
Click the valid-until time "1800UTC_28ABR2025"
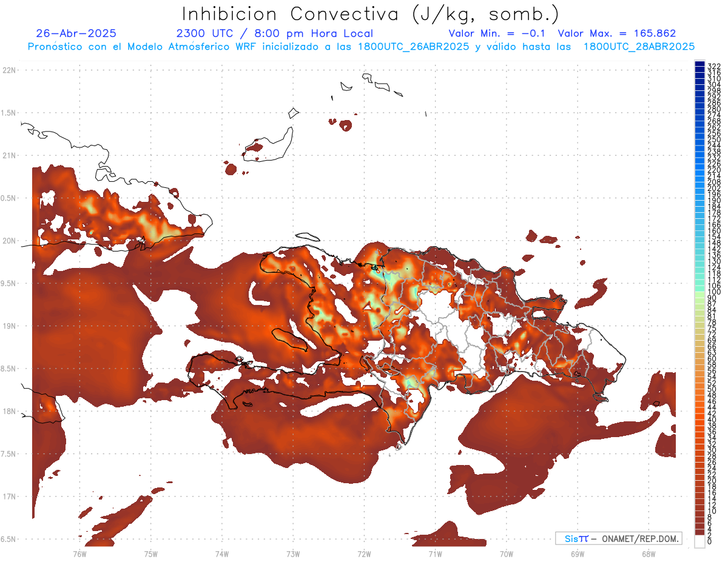[639, 46]
